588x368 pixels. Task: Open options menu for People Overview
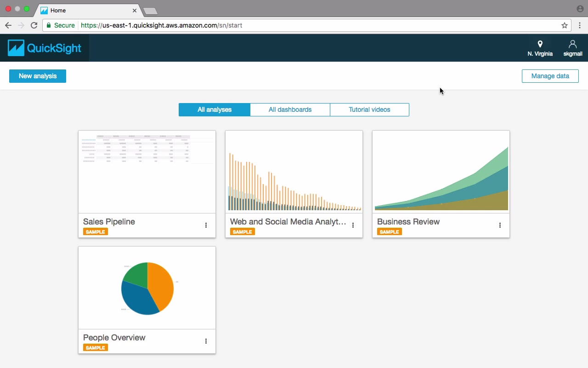pos(206,341)
